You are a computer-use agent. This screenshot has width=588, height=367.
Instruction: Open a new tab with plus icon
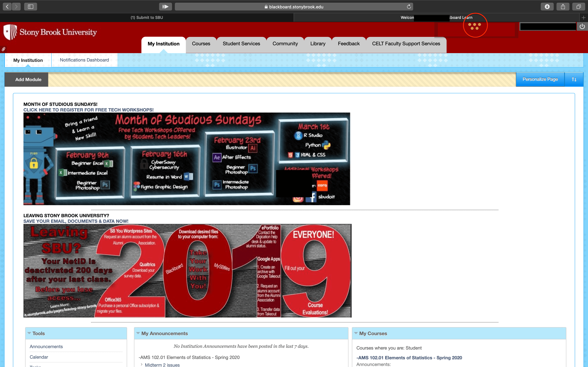coord(583,17)
